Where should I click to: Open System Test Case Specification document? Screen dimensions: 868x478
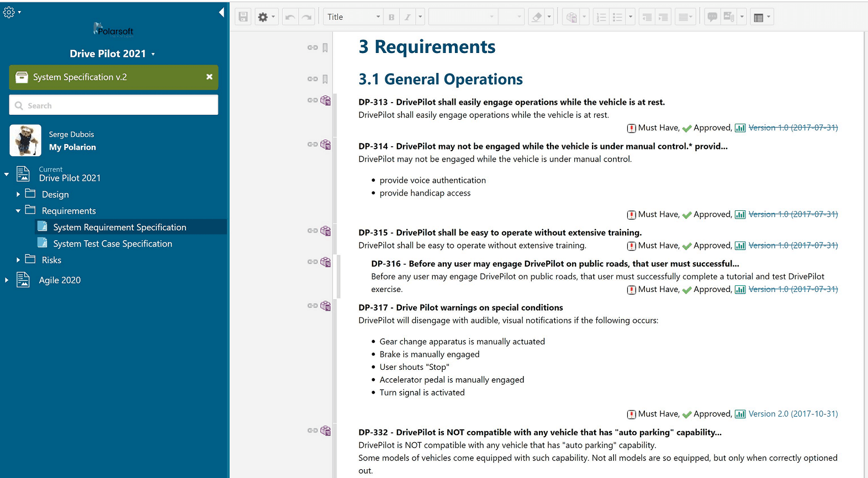pyautogui.click(x=113, y=243)
